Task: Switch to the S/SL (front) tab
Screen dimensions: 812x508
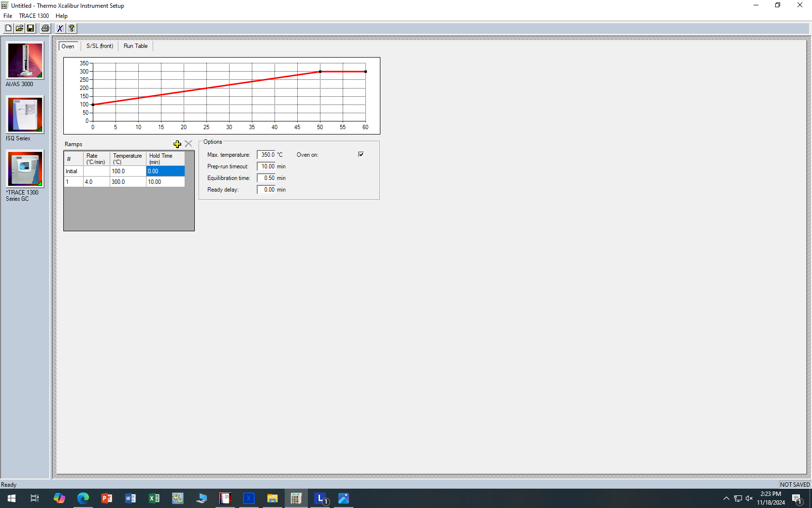Action: point(100,46)
